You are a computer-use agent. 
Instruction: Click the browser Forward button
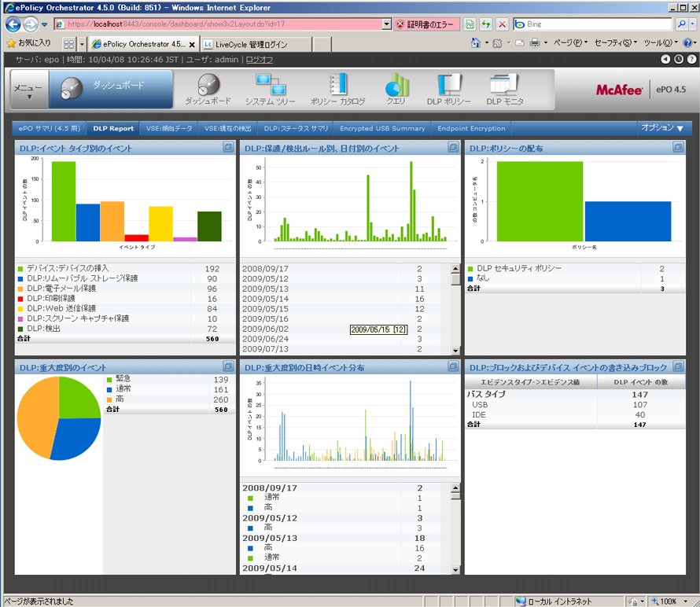tap(31, 24)
